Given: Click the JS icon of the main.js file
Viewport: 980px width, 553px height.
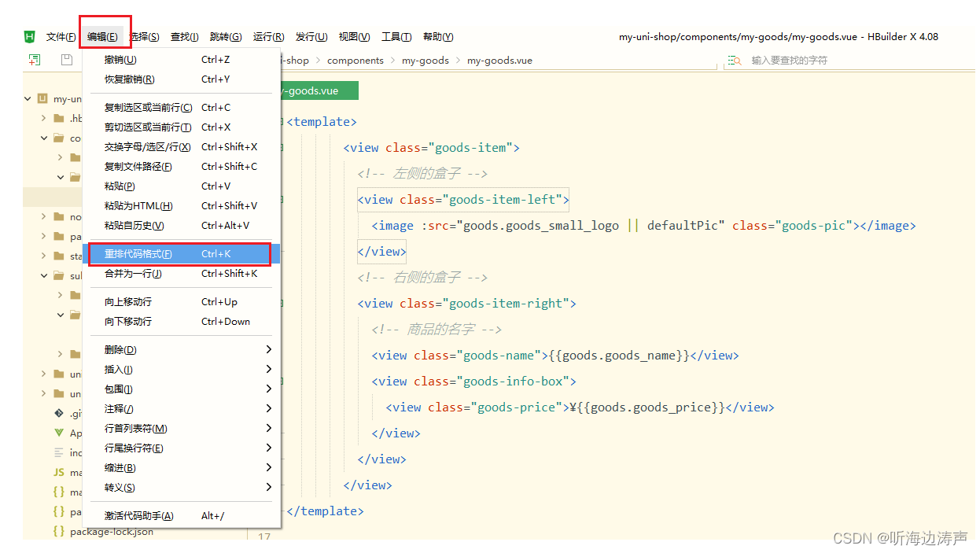Looking at the screenshot, I should tap(59, 472).
